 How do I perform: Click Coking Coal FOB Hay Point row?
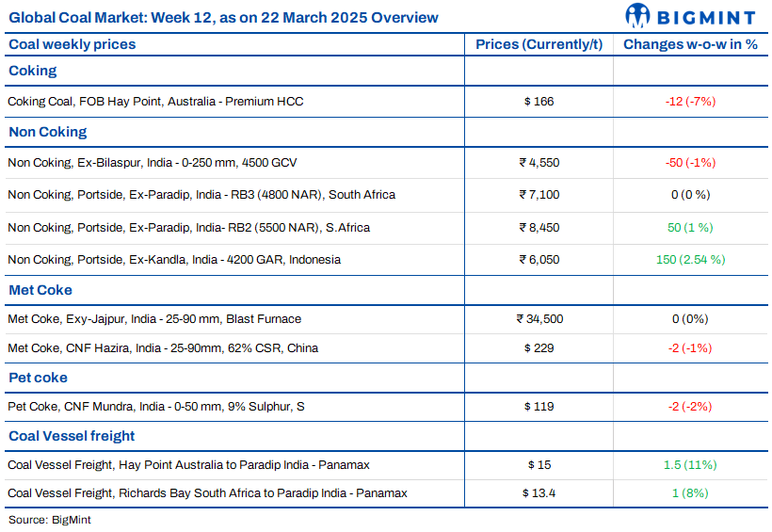click(155, 101)
